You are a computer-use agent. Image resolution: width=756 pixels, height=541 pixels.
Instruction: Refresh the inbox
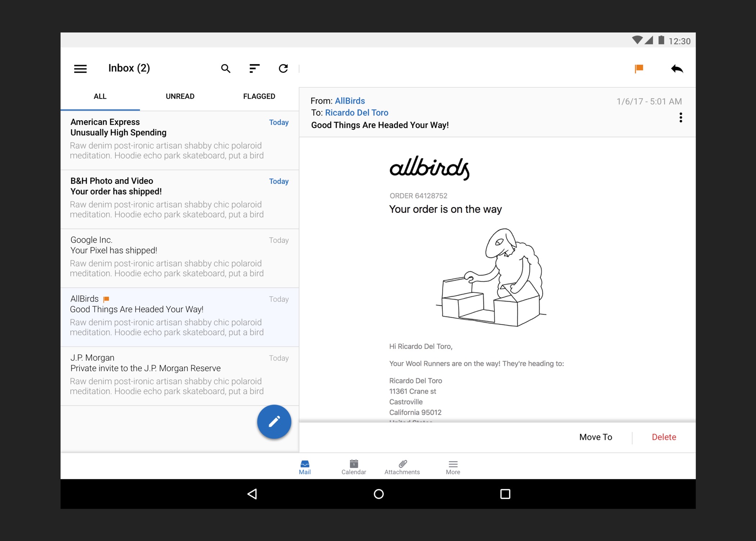coord(283,68)
